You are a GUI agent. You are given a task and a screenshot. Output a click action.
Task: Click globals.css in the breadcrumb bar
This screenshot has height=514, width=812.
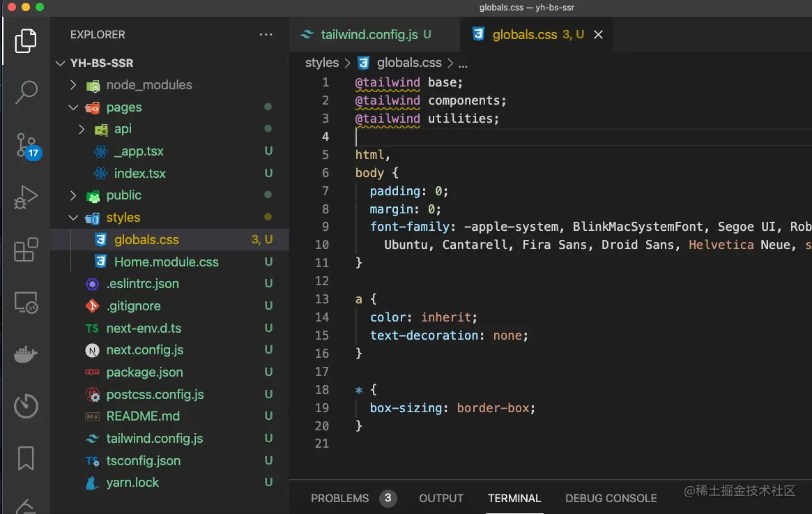[408, 62]
